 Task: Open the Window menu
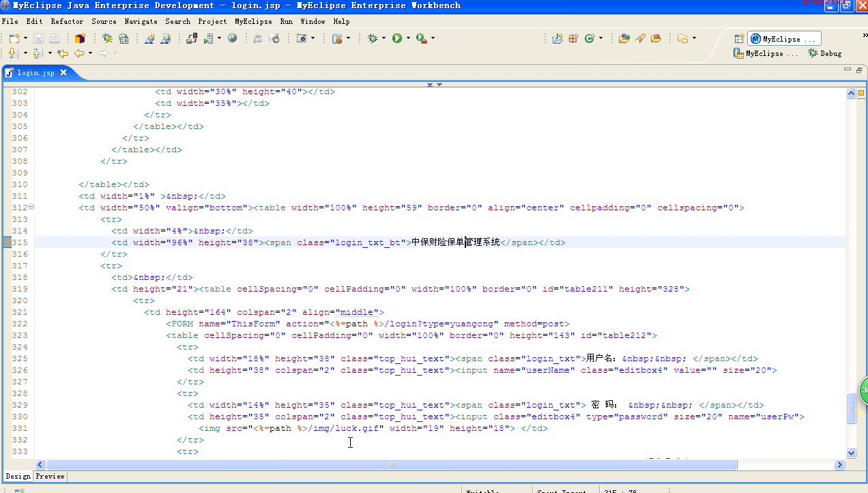coord(313,21)
